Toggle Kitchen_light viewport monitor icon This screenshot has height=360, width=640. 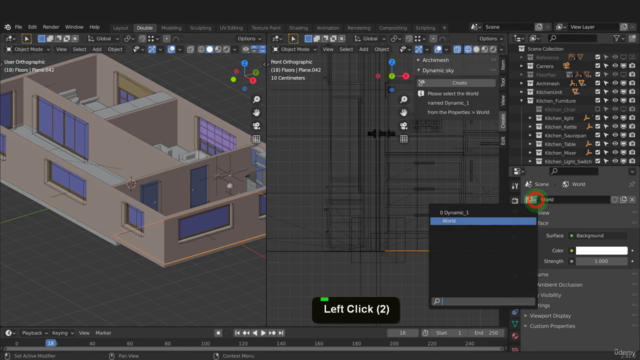tap(623, 118)
